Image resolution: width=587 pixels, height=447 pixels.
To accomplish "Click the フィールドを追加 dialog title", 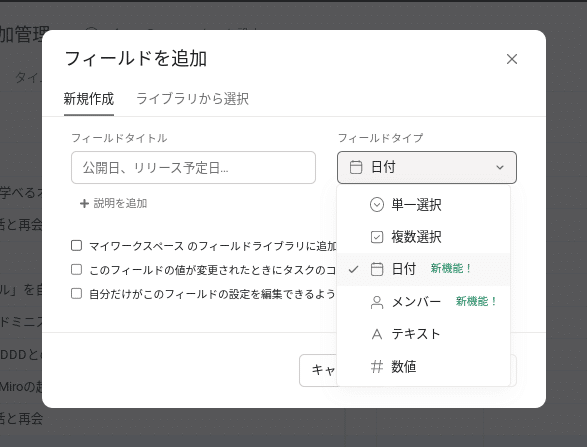I will 136,59.
